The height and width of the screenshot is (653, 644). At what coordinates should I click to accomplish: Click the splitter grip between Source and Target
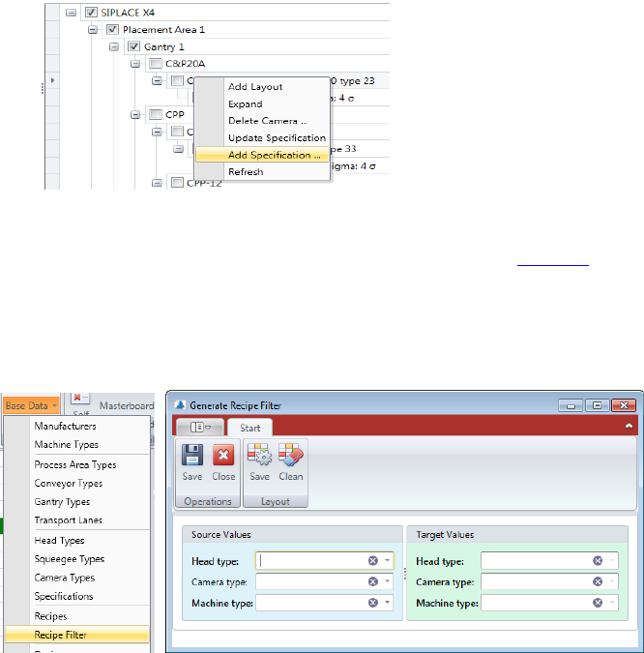[x=404, y=573]
